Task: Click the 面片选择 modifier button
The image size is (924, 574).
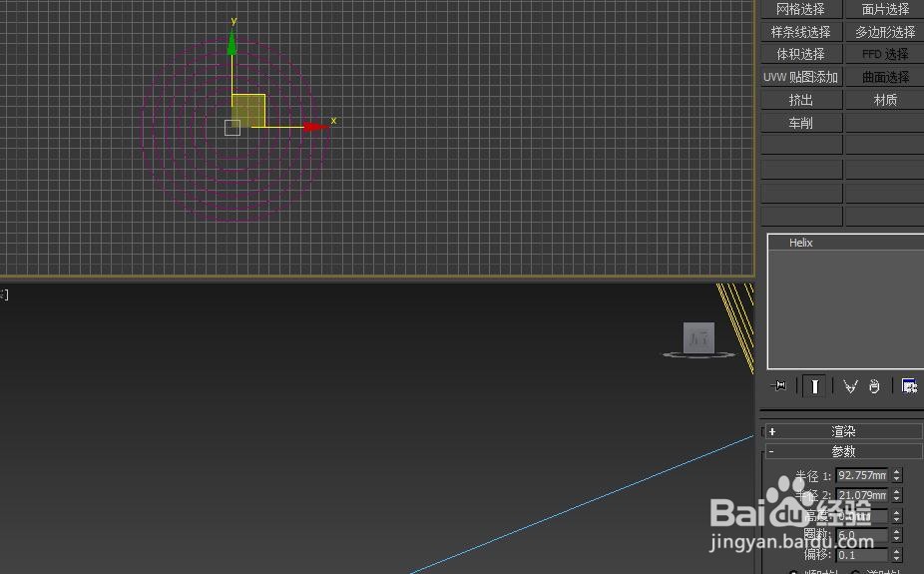Action: [x=885, y=9]
